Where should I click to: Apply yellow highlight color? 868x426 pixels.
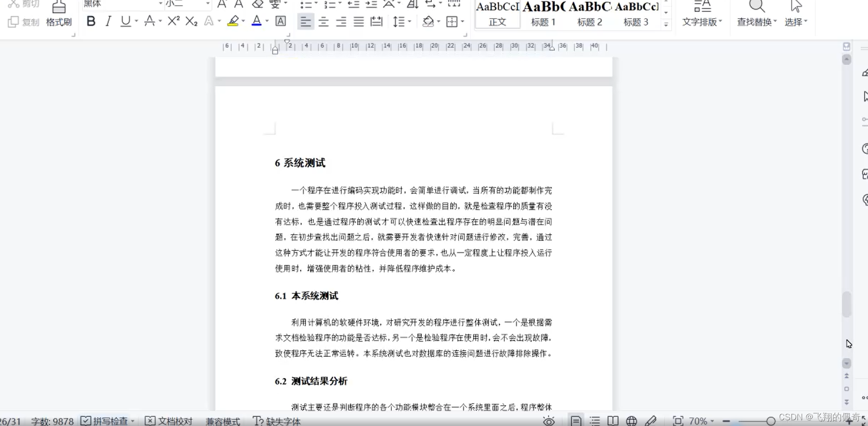[x=233, y=21]
